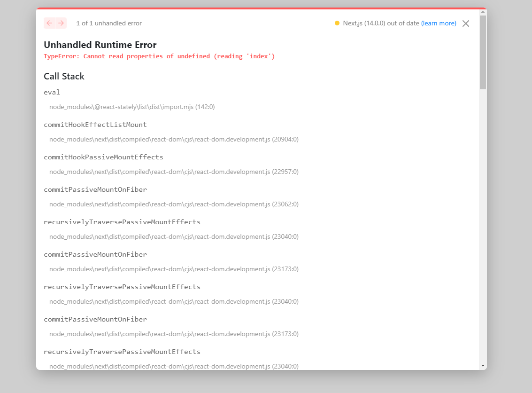Screen dimensions: 532x393
Task: Close the error overlay with X
Action: pyautogui.click(x=466, y=24)
